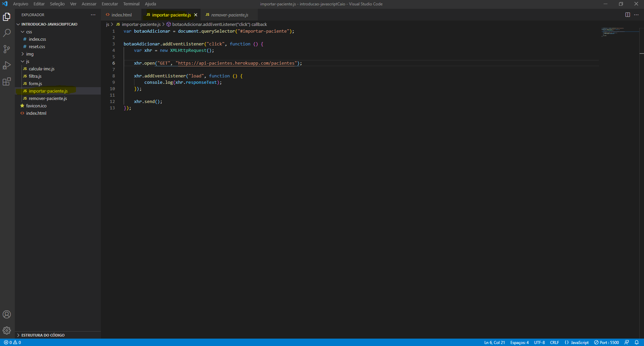Click the errors and warnings status indicator

[x=13, y=342]
